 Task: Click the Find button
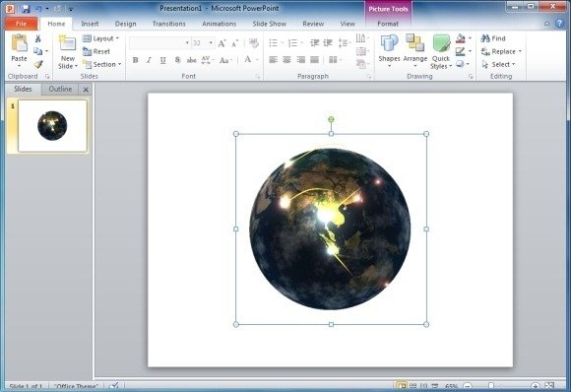(493, 38)
